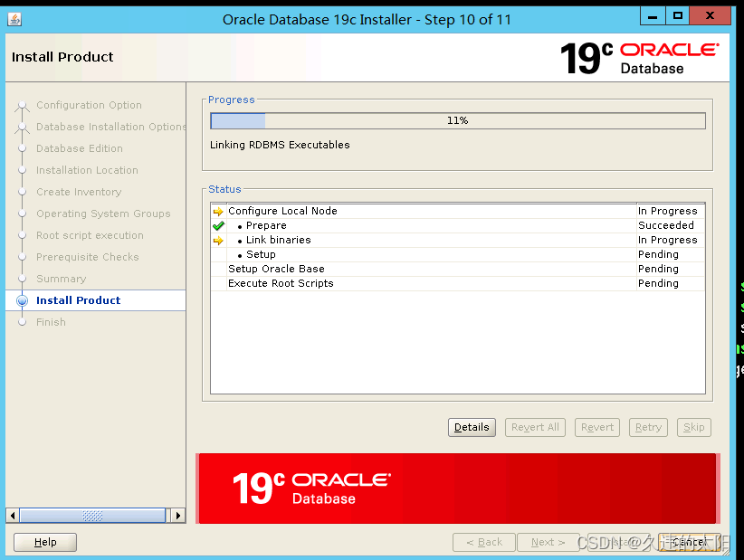The width and height of the screenshot is (744, 560).
Task: Click the Oracle 19c Database red banner
Action: [x=458, y=489]
